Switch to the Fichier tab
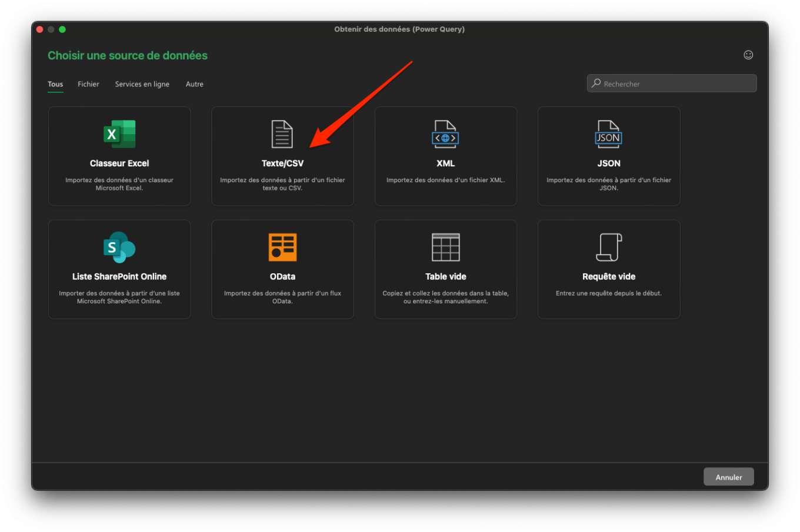The width and height of the screenshot is (800, 532). pyautogui.click(x=88, y=84)
